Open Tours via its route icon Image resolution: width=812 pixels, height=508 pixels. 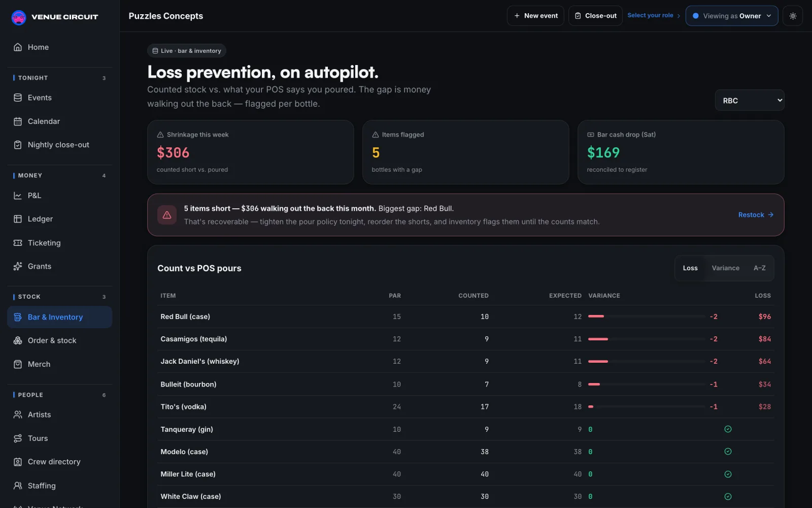pyautogui.click(x=18, y=438)
